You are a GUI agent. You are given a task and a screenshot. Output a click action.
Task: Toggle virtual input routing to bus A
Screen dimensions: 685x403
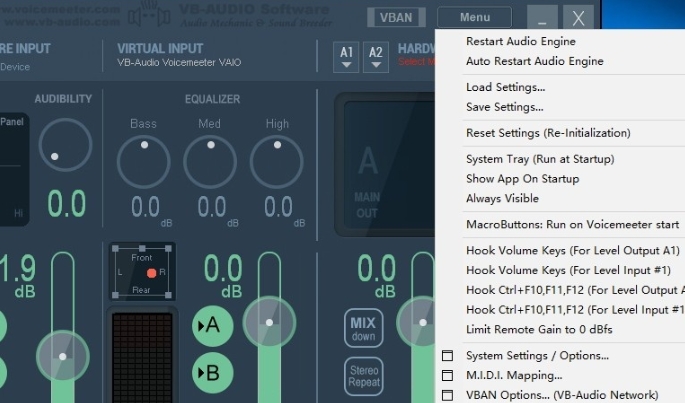click(213, 326)
